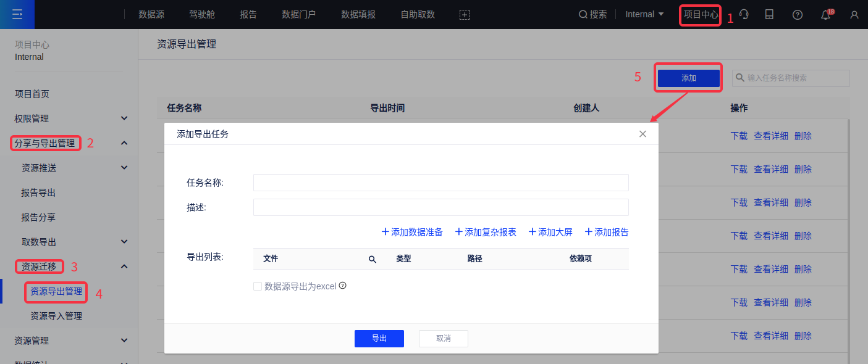
Task: Click the add-tab plus icon in navbar
Action: [465, 15]
